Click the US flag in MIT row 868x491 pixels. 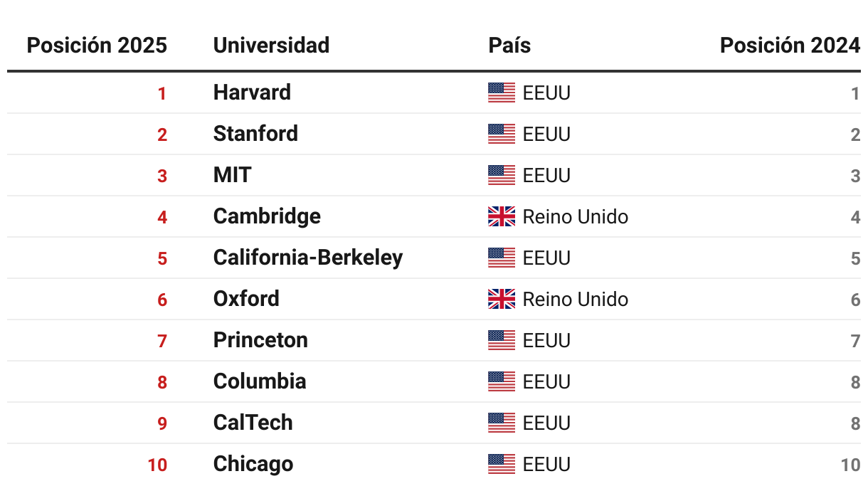pyautogui.click(x=501, y=176)
